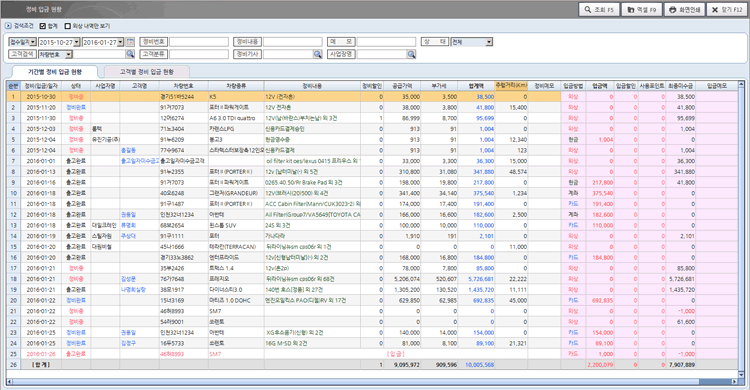Open the 차량번호 customer search dropdown
The image size is (750, 390).
68,55
